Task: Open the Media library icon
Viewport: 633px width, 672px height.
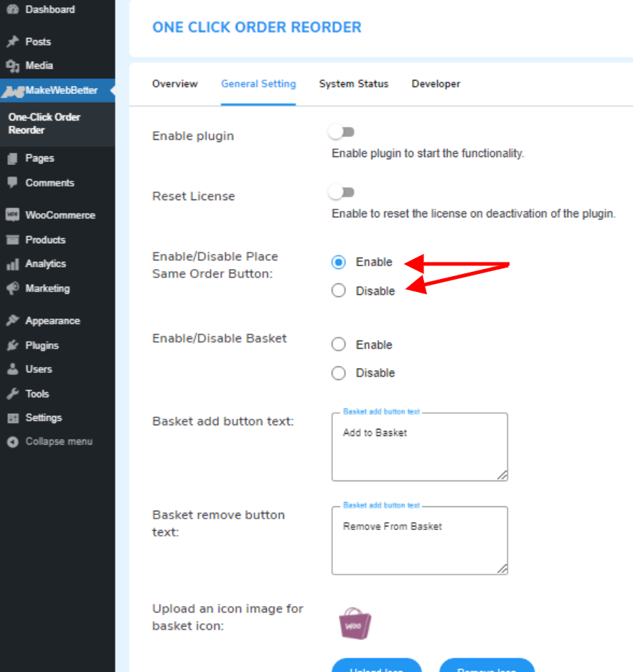Action: [11, 65]
